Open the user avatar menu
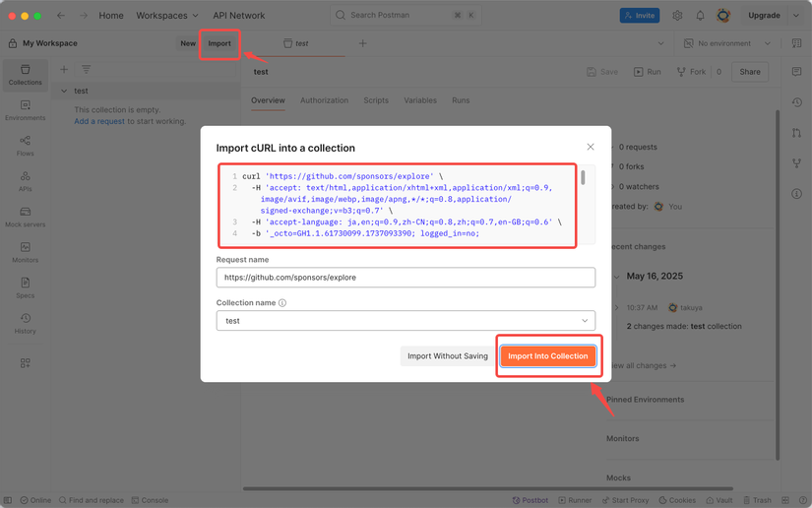 (723, 16)
